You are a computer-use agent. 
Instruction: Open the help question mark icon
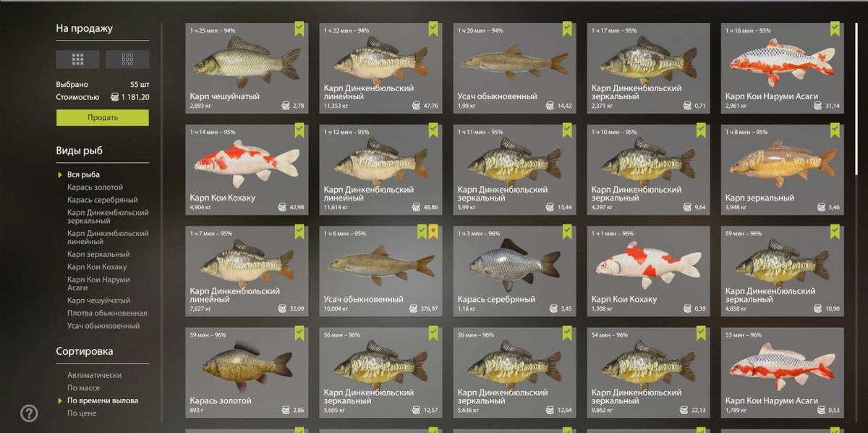coord(28,413)
